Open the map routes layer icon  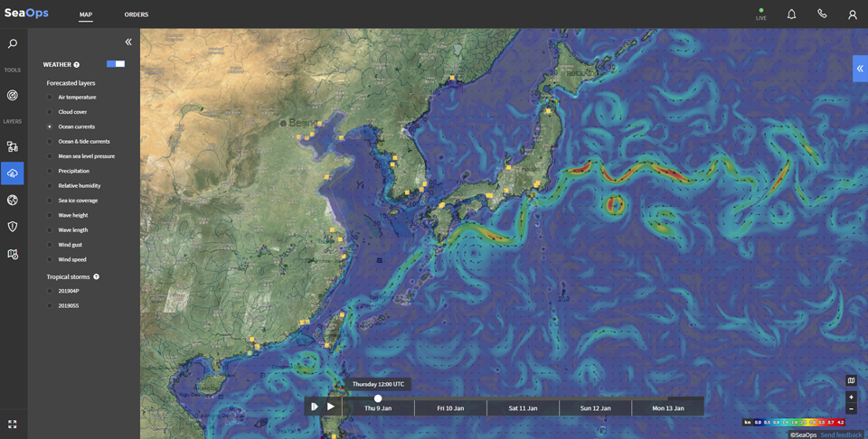(x=12, y=254)
